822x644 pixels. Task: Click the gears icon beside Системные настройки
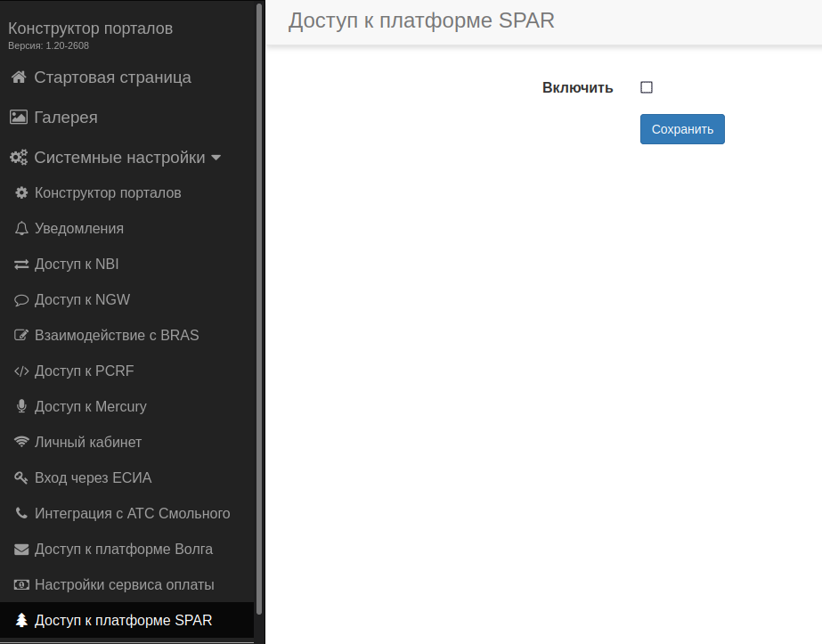(x=19, y=158)
